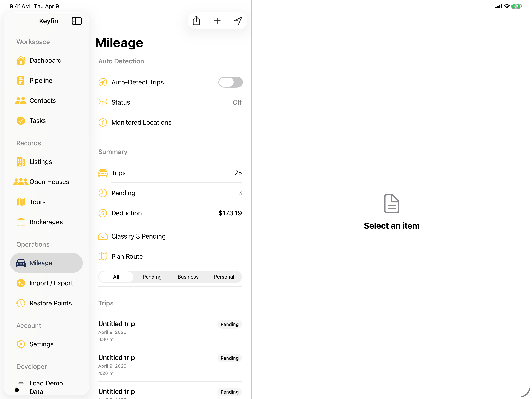This screenshot has height=399, width=532.
Task: Open the Restore Points sidebar label
Action: (50, 303)
